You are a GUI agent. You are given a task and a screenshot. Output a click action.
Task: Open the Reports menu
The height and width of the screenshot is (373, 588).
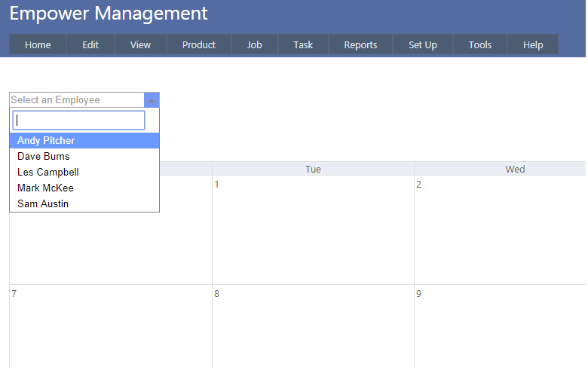pyautogui.click(x=360, y=45)
